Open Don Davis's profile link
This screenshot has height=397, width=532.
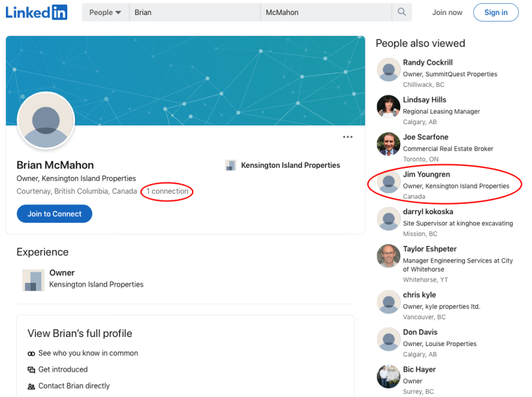point(420,332)
